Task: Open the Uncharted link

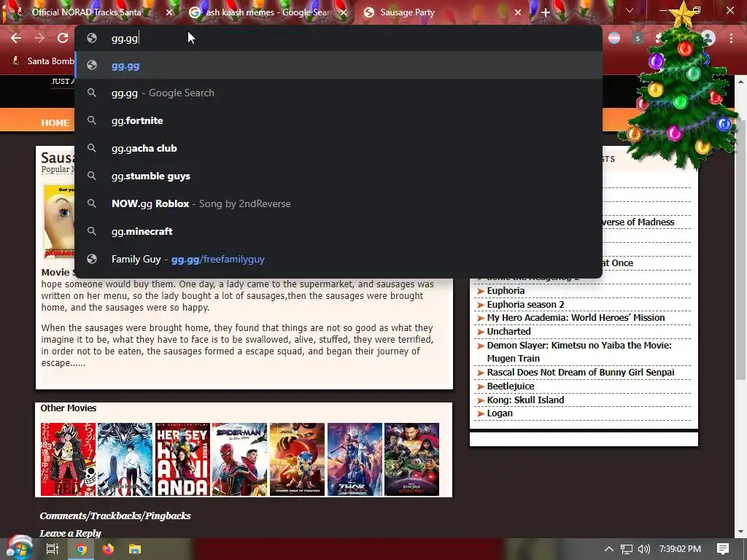Action: pos(508,332)
